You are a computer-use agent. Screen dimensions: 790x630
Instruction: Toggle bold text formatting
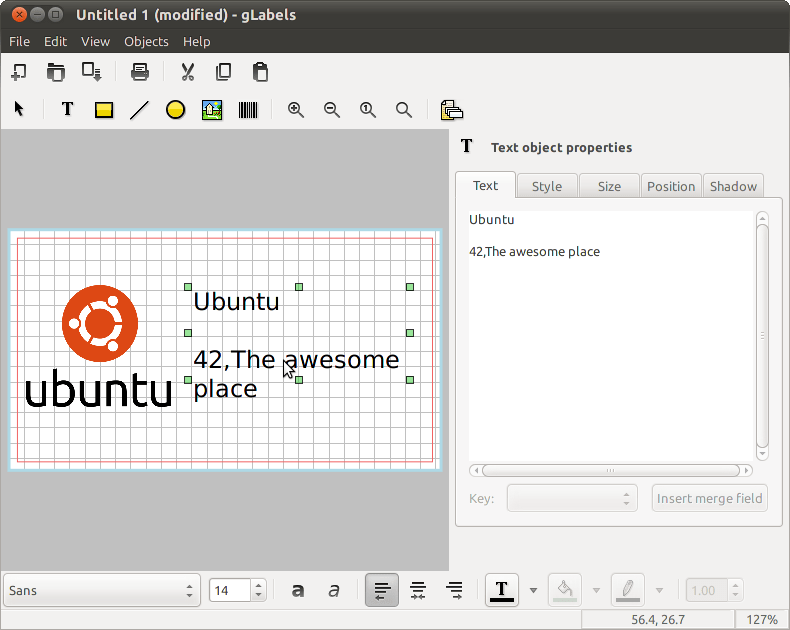coord(298,590)
